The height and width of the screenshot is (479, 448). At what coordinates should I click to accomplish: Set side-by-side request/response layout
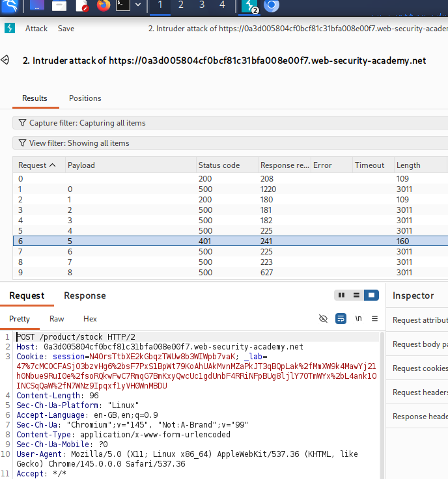(342, 295)
